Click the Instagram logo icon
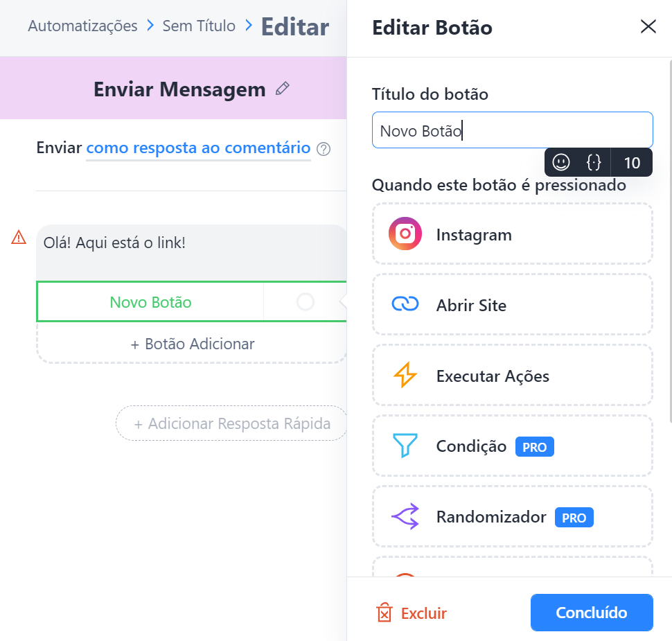672x641 pixels. tap(405, 234)
